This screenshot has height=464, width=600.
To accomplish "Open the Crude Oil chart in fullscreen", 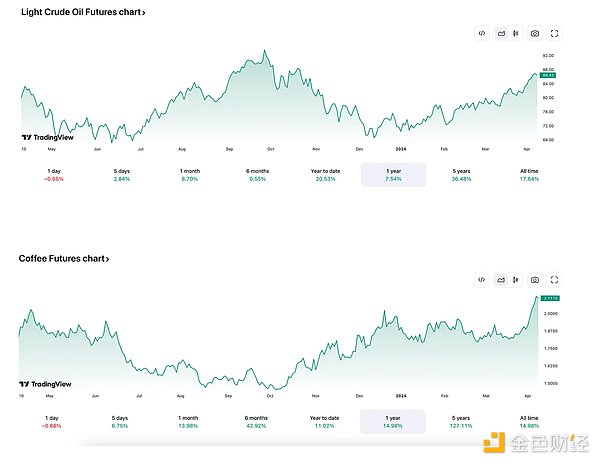I will [x=554, y=33].
